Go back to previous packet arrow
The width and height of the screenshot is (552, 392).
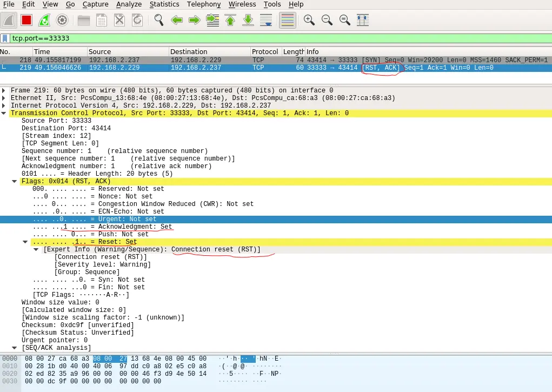coord(177,20)
